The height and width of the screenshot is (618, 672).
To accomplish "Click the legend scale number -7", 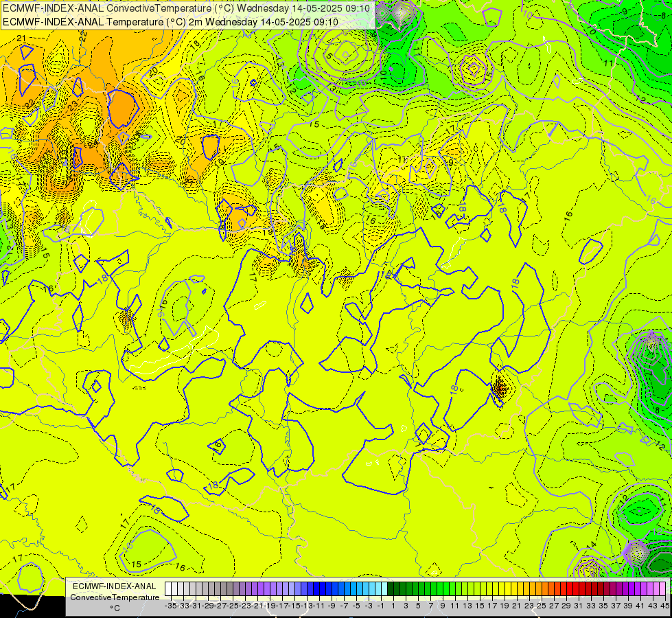I will pos(344,606).
